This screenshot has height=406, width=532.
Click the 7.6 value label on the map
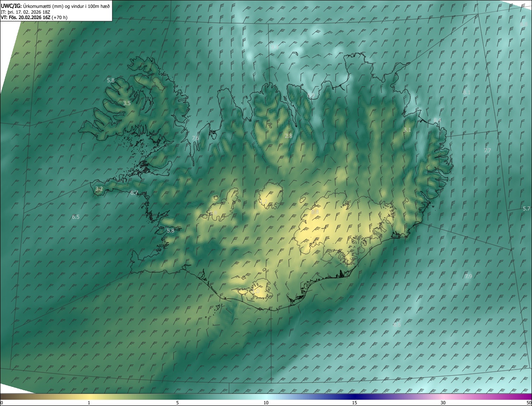click(x=196, y=138)
